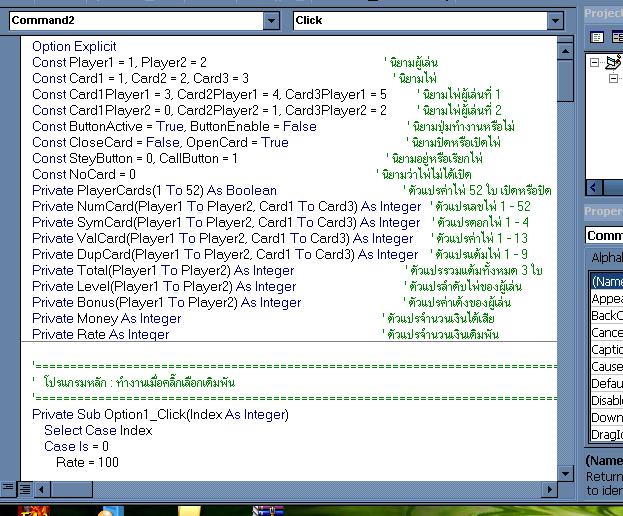Image resolution: width=623 pixels, height=516 pixels.
Task: Click the 'Private DupCard' declaration line
Action: (225, 254)
